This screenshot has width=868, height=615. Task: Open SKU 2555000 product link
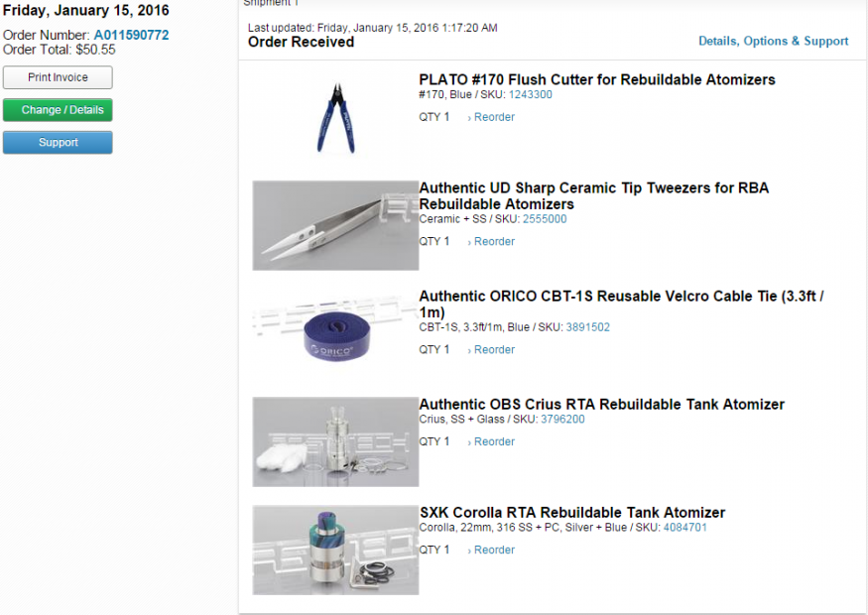[545, 219]
